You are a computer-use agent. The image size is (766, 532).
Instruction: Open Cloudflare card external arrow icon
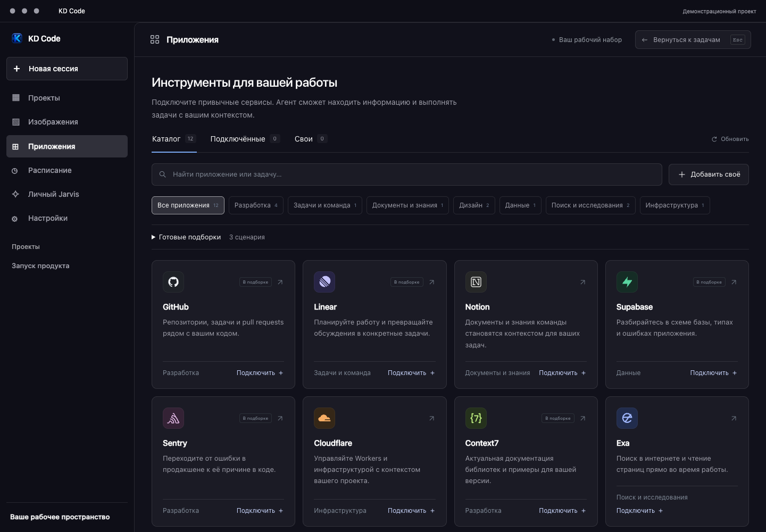[x=431, y=418]
